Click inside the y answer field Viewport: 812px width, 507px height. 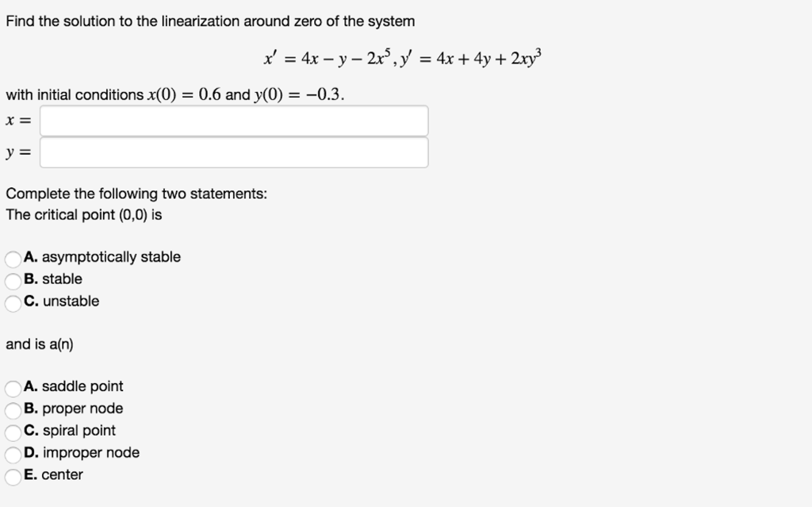point(234,151)
